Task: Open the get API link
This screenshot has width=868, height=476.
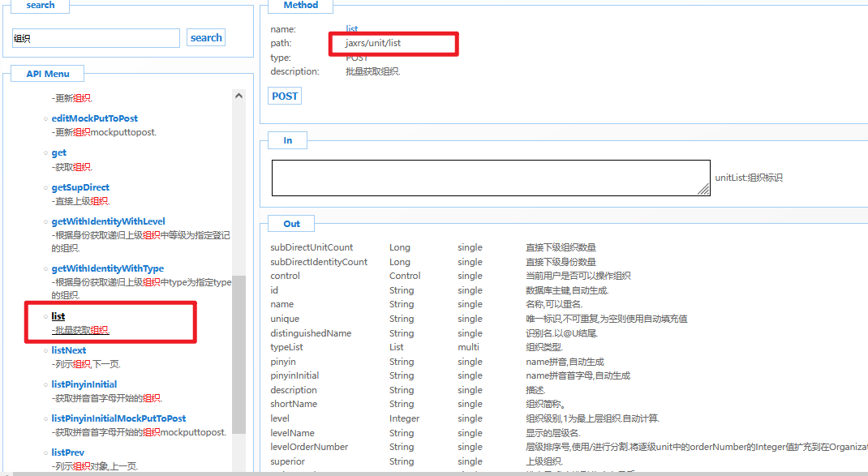Action: click(x=58, y=152)
